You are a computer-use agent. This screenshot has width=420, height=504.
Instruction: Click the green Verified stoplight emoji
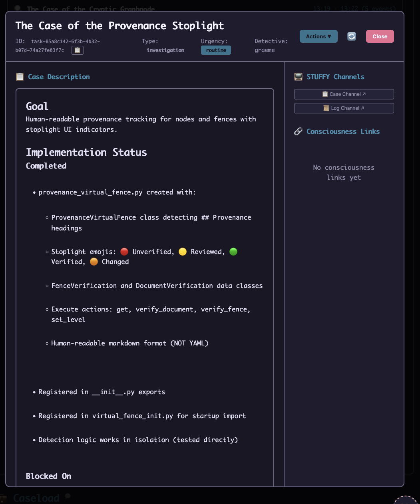click(x=233, y=252)
